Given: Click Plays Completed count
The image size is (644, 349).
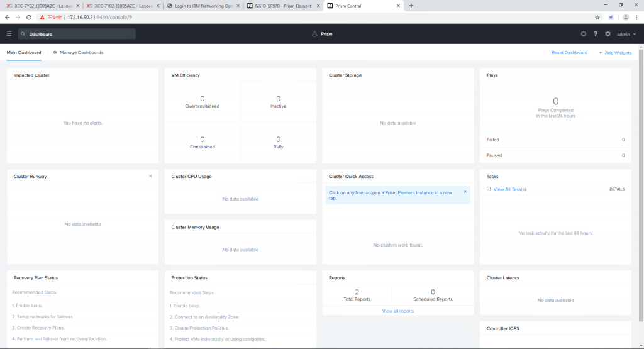Looking at the screenshot, I should coord(556,101).
